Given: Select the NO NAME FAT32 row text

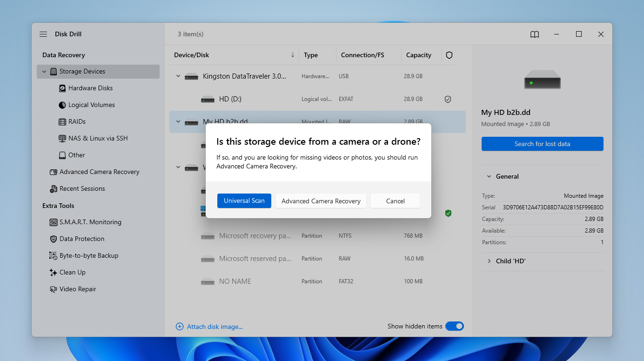Looking at the screenshot, I should tap(235, 281).
